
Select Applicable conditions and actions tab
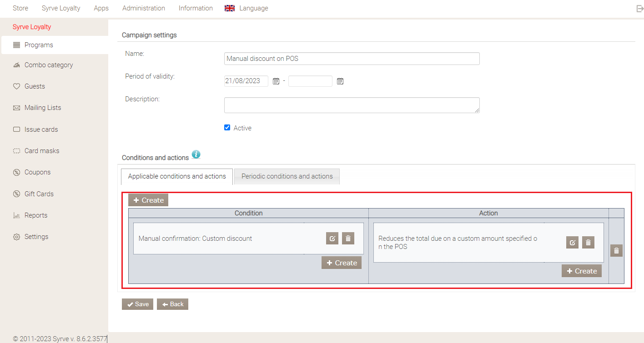177,176
